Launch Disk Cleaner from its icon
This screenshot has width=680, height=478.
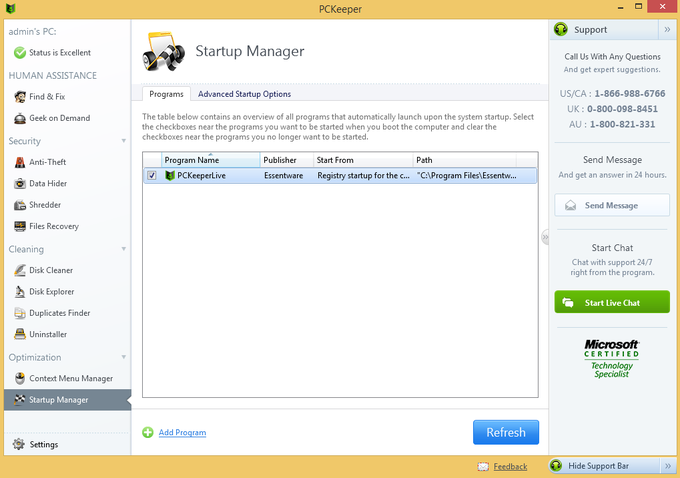tap(20, 270)
